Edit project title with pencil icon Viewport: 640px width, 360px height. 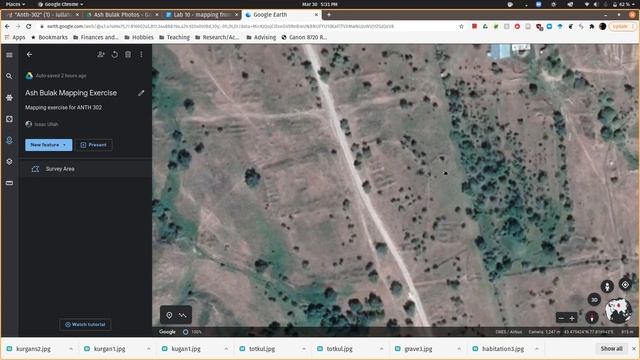(141, 93)
